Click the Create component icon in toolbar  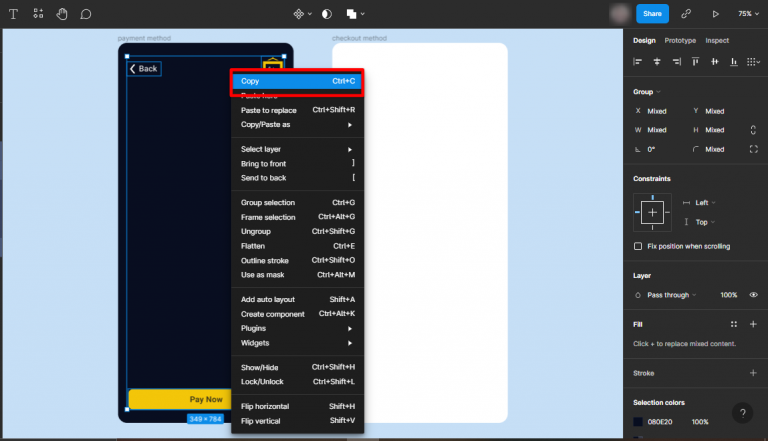[x=299, y=14]
